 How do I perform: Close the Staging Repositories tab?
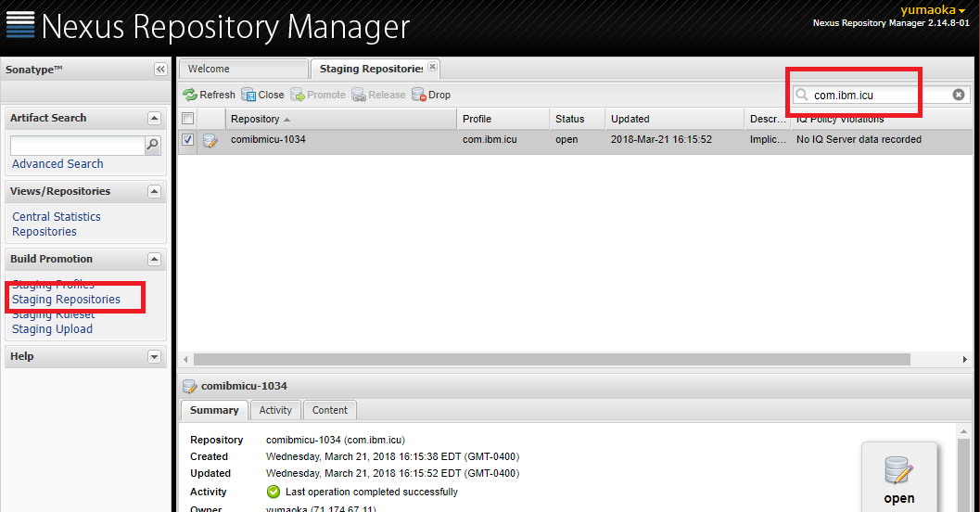432,66
